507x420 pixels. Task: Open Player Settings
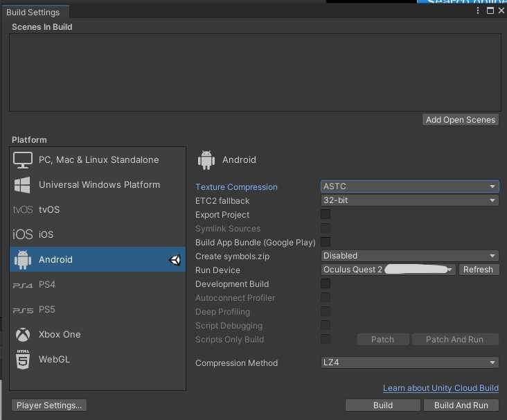coord(49,405)
